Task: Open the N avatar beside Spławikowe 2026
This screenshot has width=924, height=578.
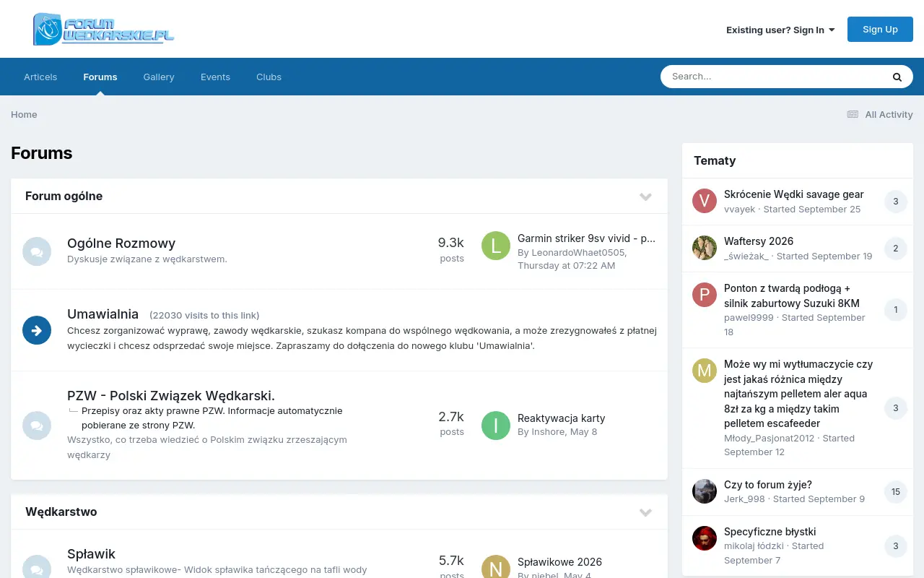Action: click(496, 568)
